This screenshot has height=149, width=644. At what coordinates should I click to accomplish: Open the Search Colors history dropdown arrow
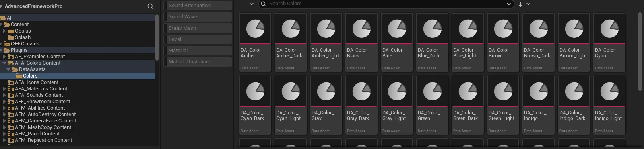508,4
